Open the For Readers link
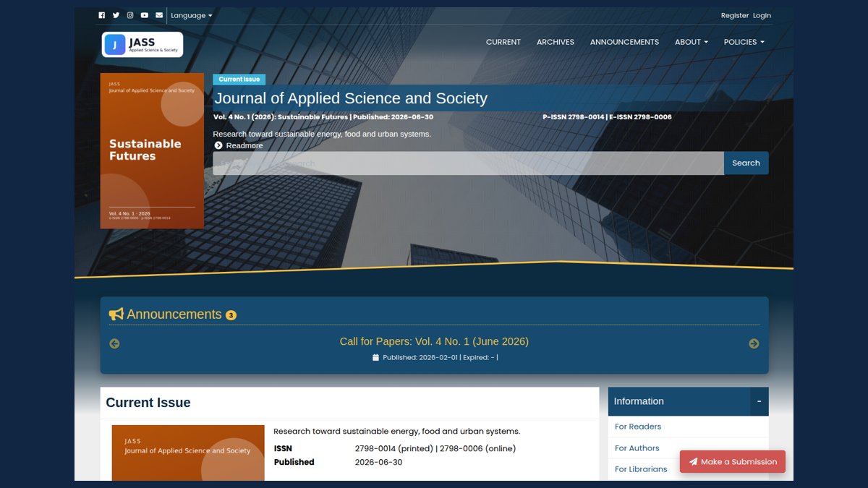Viewport: 868px width, 488px height. [638, 427]
